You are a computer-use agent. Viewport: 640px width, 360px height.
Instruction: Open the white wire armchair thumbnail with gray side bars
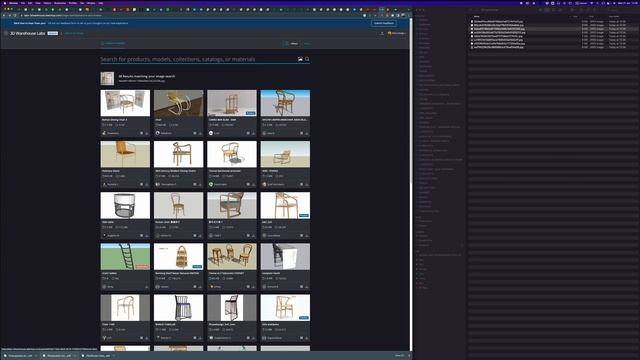tap(125, 308)
